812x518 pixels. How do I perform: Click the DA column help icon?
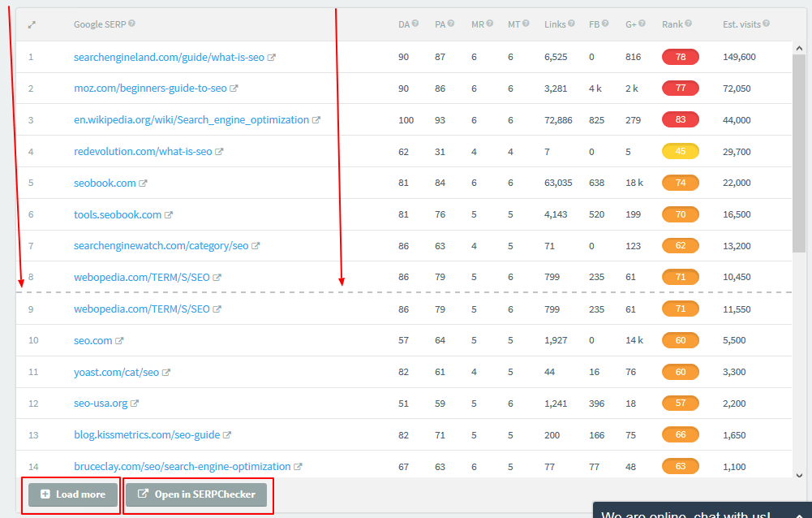point(415,24)
